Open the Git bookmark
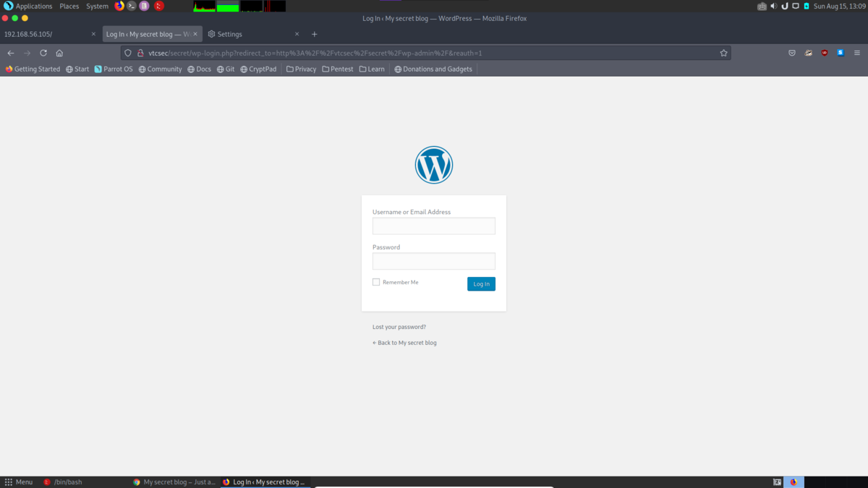 point(226,69)
